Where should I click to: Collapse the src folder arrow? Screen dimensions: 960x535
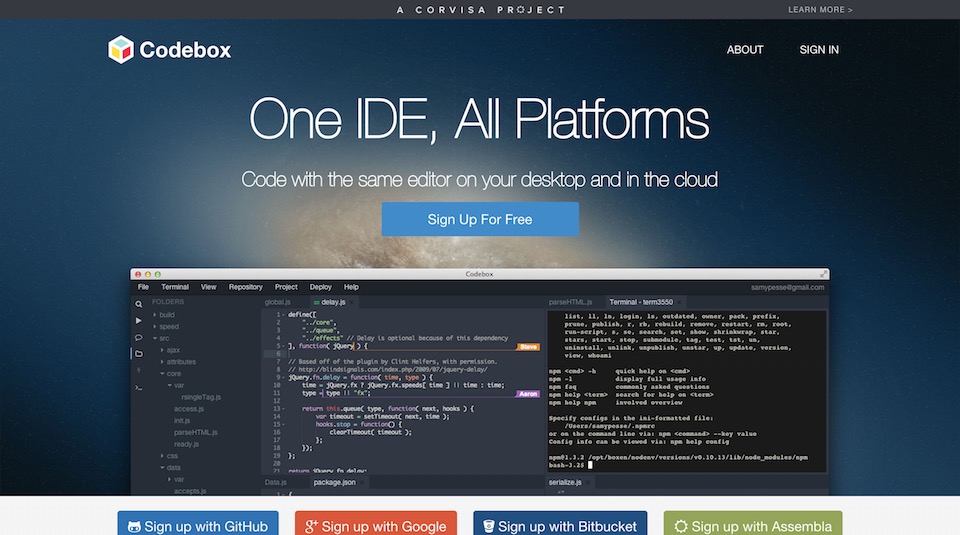[155, 338]
